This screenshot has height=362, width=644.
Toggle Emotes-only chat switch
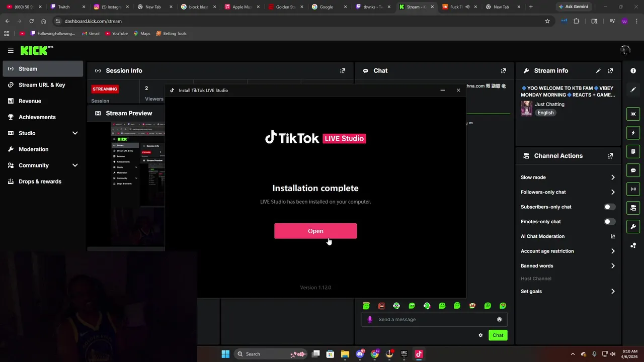coord(609,221)
